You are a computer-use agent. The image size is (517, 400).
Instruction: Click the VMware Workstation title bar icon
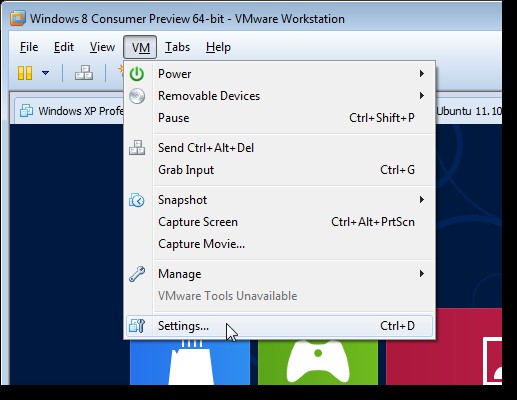pyautogui.click(x=17, y=18)
